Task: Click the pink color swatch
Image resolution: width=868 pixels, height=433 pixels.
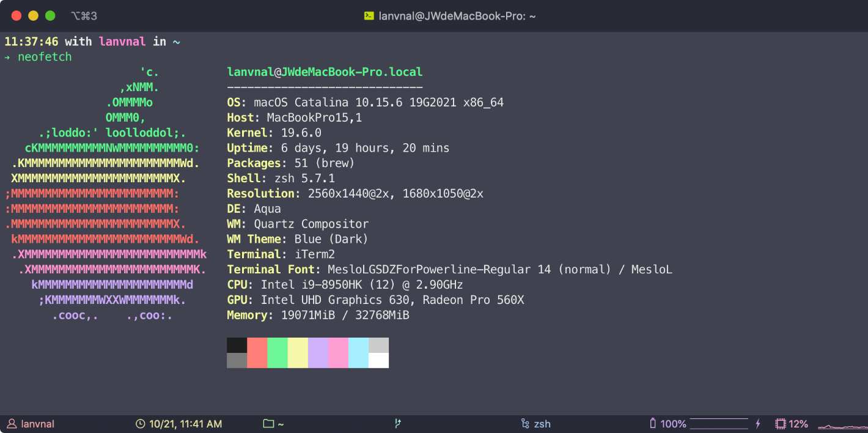Action: [x=338, y=353]
